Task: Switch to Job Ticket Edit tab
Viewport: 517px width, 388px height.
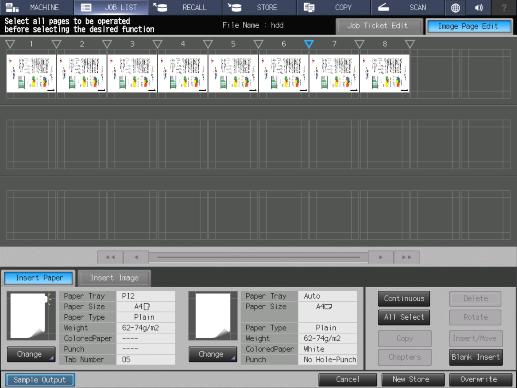Action: click(x=378, y=26)
